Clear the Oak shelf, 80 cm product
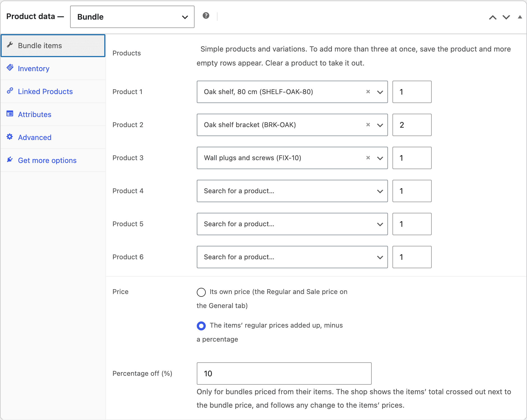 point(368,92)
